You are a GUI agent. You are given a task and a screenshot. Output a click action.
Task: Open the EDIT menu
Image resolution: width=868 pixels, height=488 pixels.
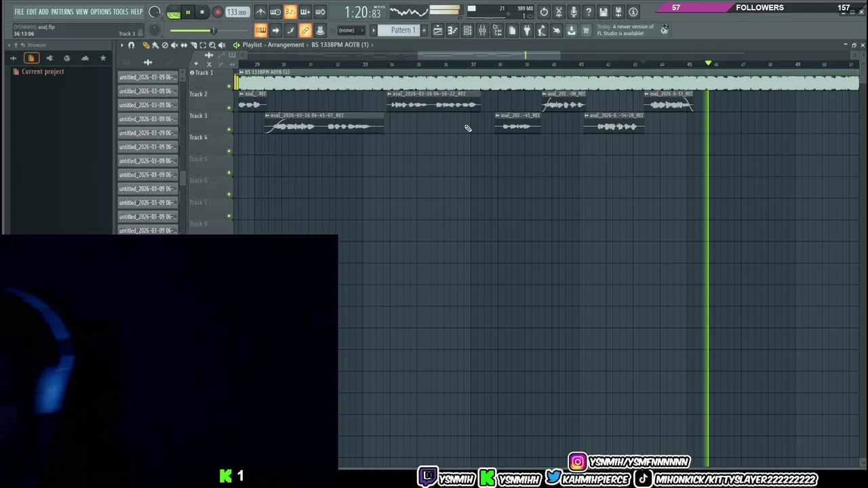31,12
